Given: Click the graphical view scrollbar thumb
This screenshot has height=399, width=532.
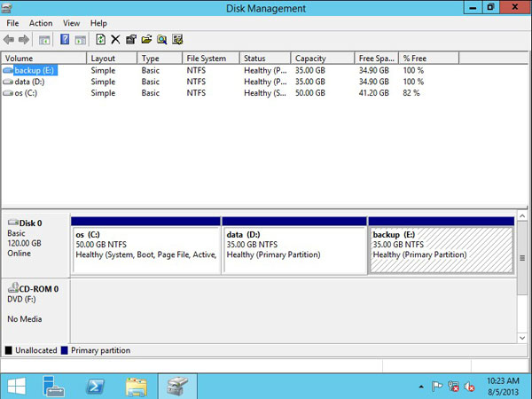Looking at the screenshot, I should [522, 258].
